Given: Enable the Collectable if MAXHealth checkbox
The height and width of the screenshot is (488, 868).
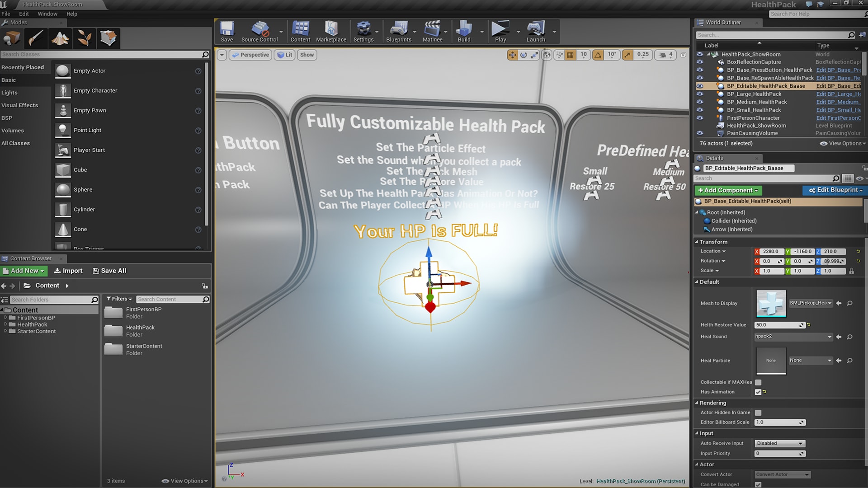Looking at the screenshot, I should point(758,382).
